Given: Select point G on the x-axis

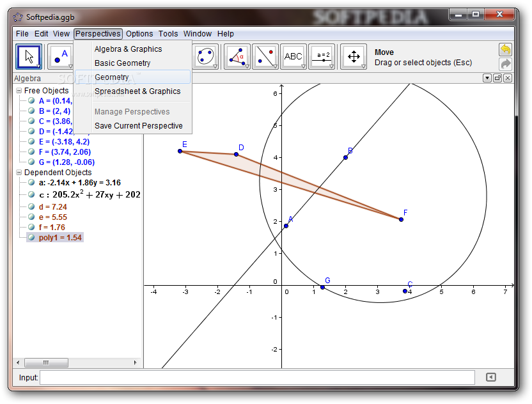Looking at the screenshot, I should click(323, 287).
